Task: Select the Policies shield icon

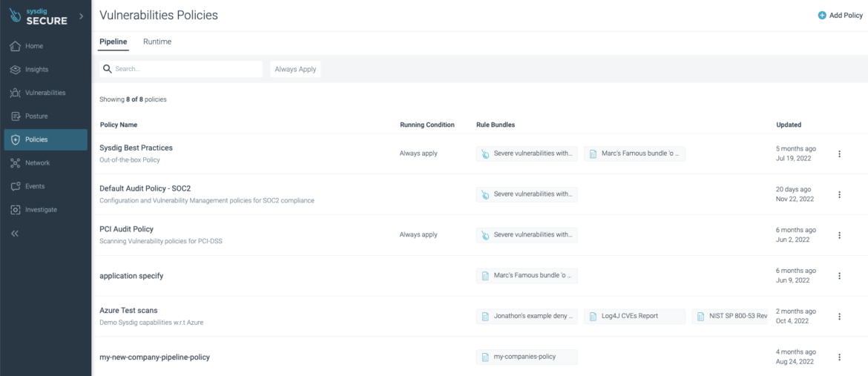Action: point(16,139)
